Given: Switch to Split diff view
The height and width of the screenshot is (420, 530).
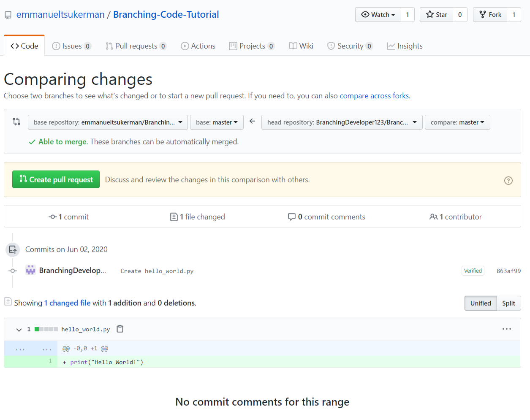Looking at the screenshot, I should click(x=508, y=303).
